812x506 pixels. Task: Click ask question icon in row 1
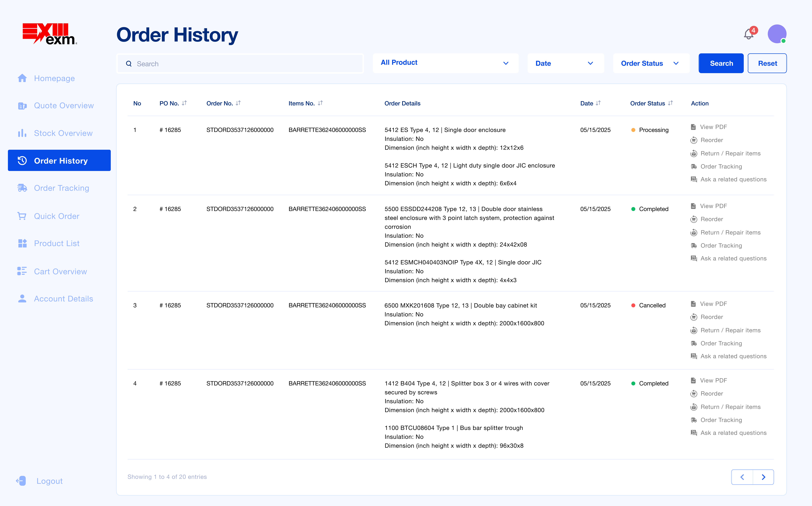pos(694,179)
